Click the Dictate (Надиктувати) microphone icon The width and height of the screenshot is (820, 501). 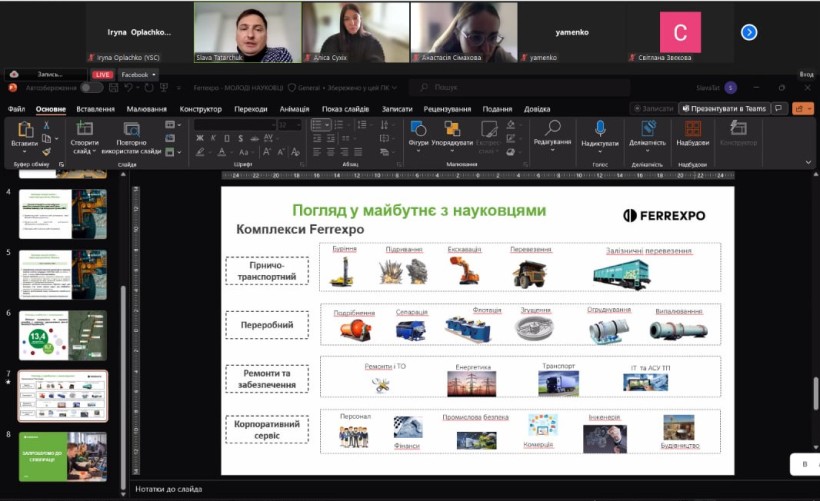point(600,128)
